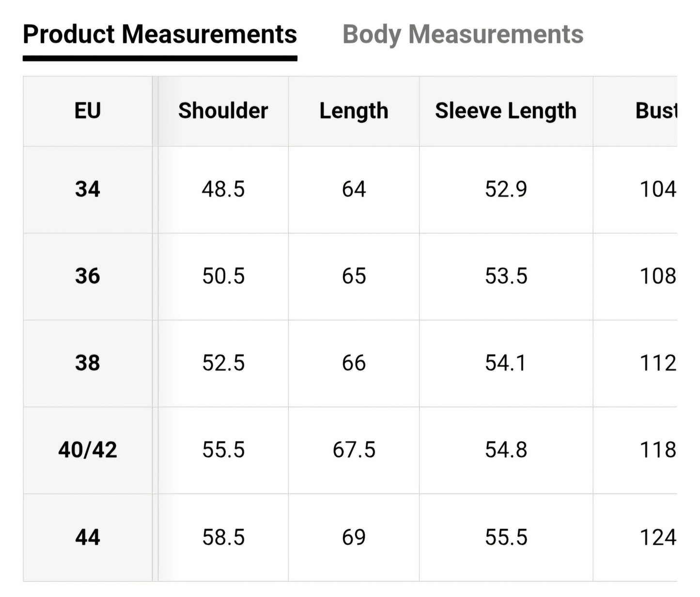This screenshot has width=700, height=597.
Task: Select the EU size 38 row label
Action: [x=88, y=363]
